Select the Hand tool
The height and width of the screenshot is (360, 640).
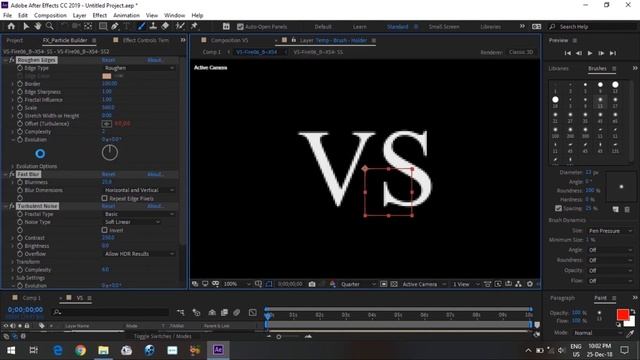tap(38, 27)
